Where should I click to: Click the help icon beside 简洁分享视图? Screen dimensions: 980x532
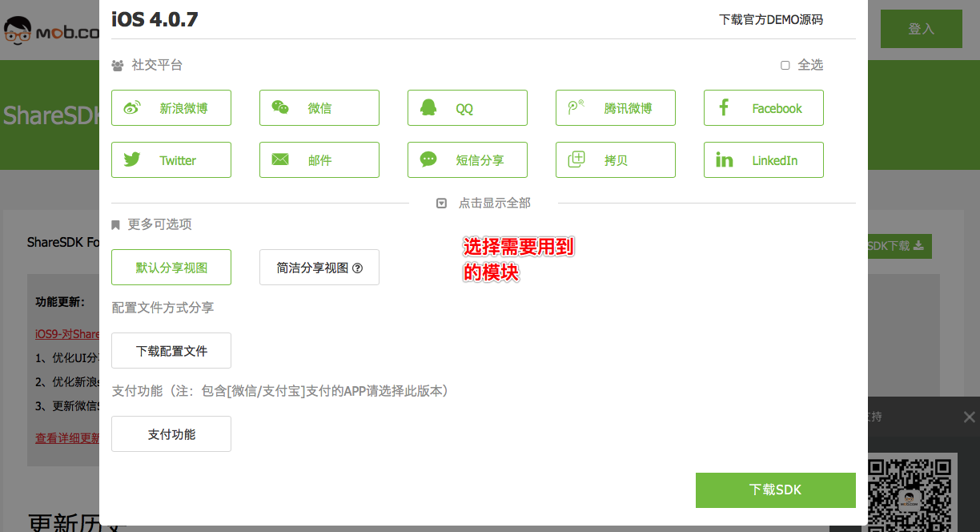[358, 268]
